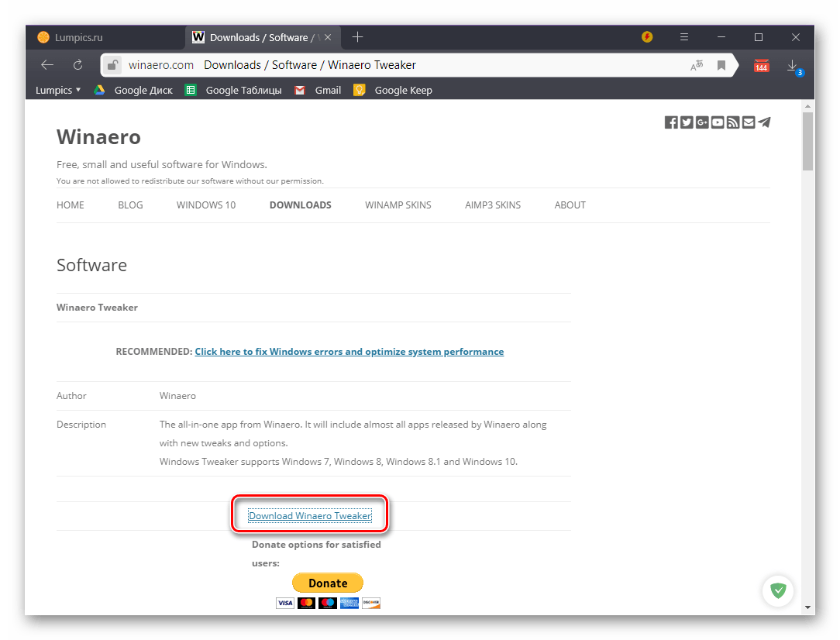The height and width of the screenshot is (640, 840).
Task: Click the mail extension with 144 badge
Action: click(x=761, y=66)
